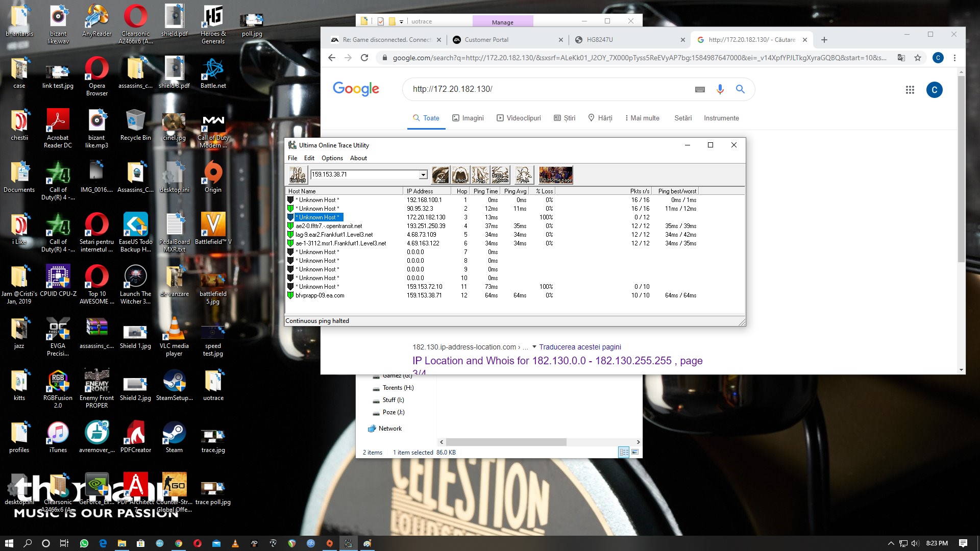Screen dimensions: 980x551
Task: Switch Explorer to details view icon
Action: [624, 452]
